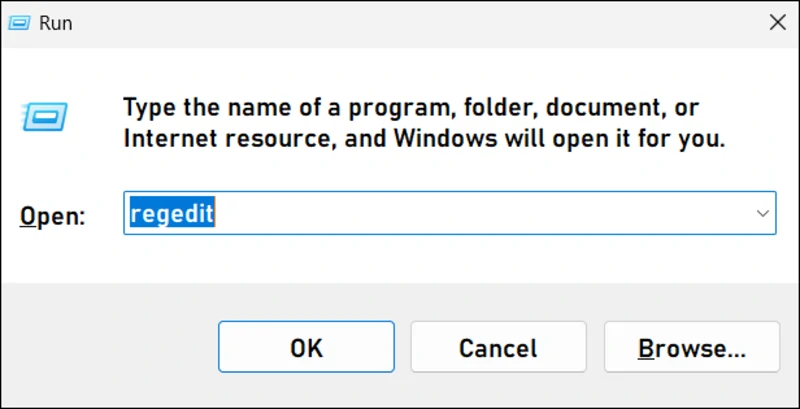Click the "Open:" label

[54, 215]
